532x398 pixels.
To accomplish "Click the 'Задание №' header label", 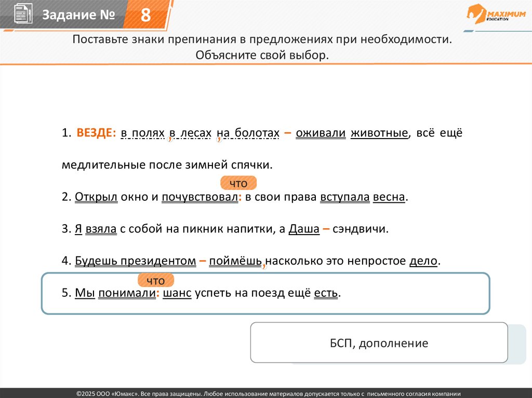I will tap(78, 15).
